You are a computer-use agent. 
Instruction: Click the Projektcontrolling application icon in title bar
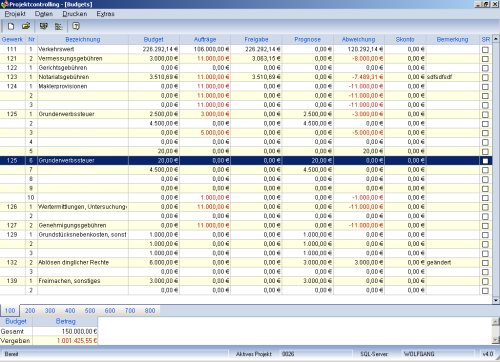(4, 4)
